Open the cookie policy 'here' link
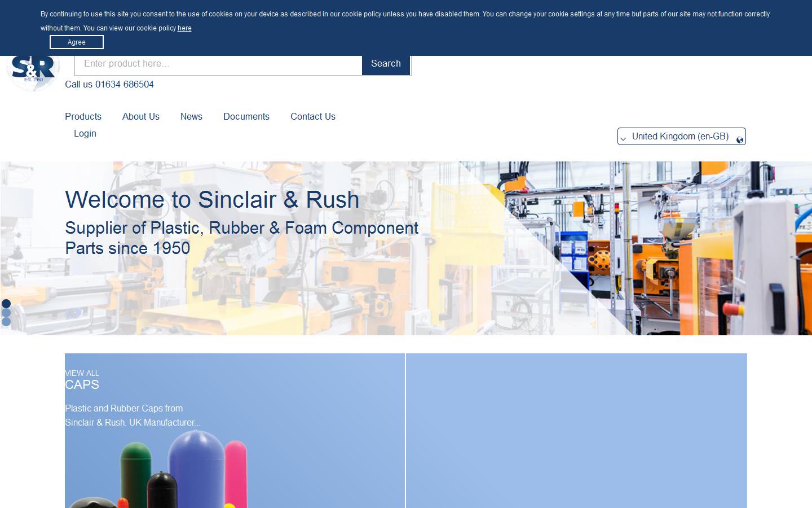The width and height of the screenshot is (812, 508). coord(184,28)
